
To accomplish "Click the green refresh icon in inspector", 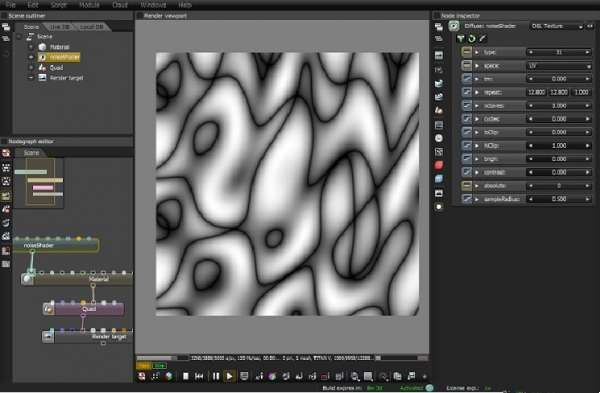I will pos(472,39).
